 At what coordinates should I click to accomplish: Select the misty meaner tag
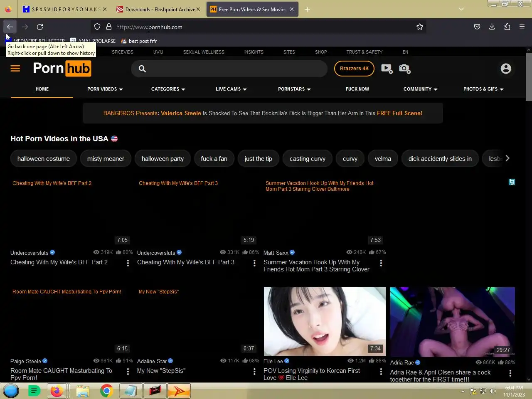tap(106, 158)
